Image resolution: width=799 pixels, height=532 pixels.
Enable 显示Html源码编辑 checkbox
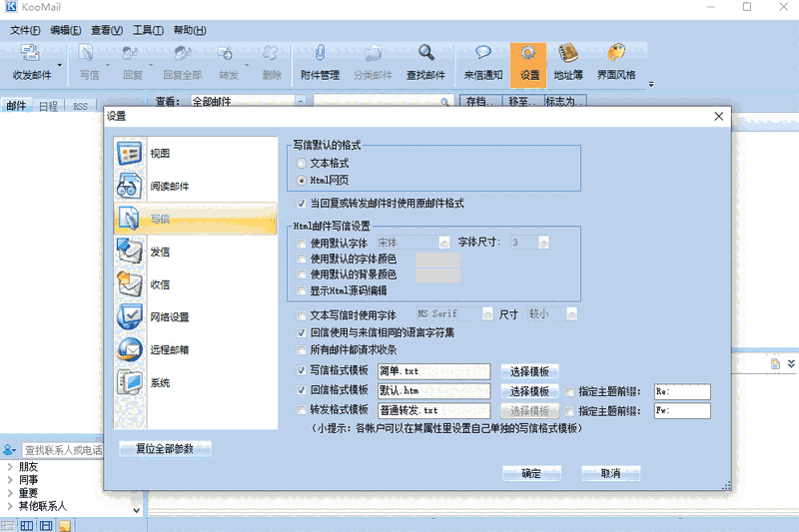tap(302, 290)
